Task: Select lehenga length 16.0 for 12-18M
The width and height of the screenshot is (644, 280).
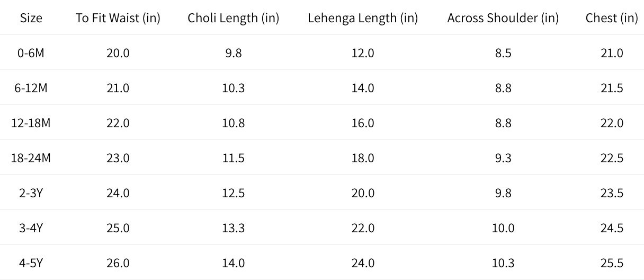Action: (x=362, y=123)
